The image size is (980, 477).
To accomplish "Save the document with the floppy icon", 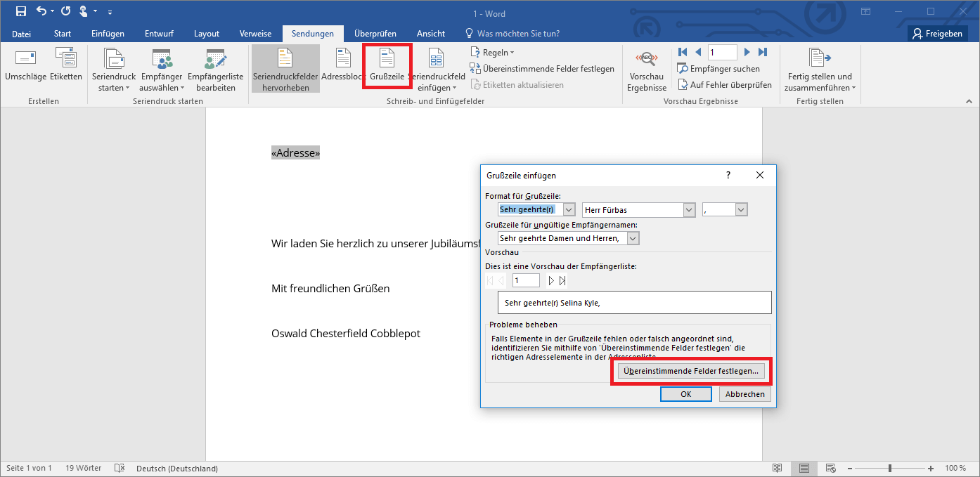I will click(21, 11).
